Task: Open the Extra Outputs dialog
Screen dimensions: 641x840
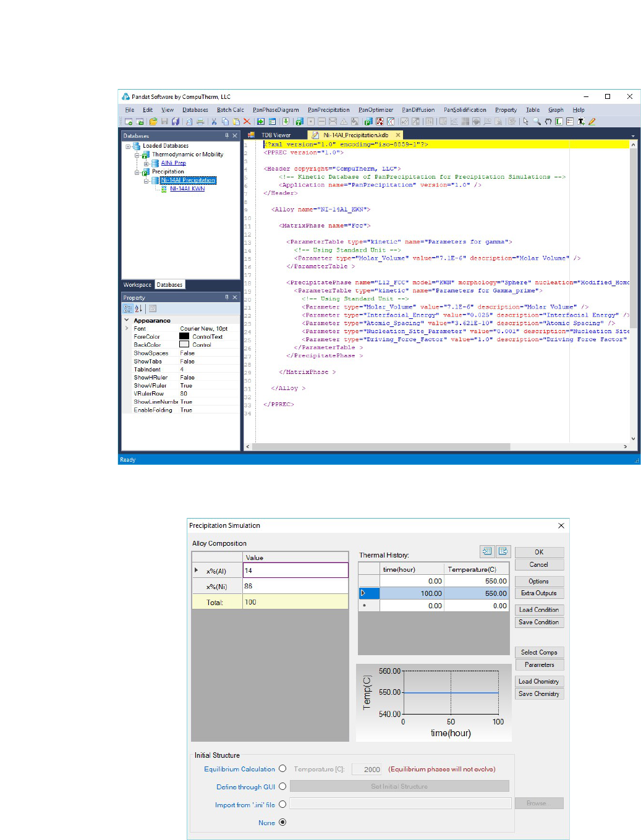Action: pos(539,593)
